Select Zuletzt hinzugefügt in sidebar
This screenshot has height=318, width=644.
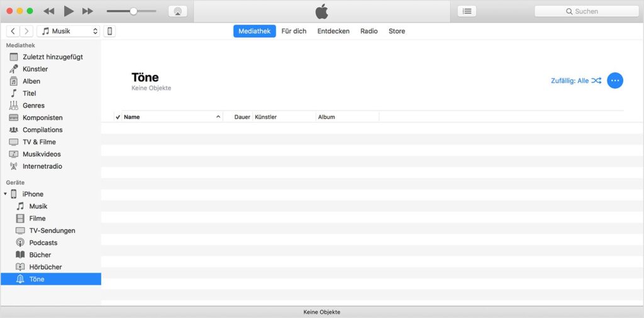click(x=50, y=57)
